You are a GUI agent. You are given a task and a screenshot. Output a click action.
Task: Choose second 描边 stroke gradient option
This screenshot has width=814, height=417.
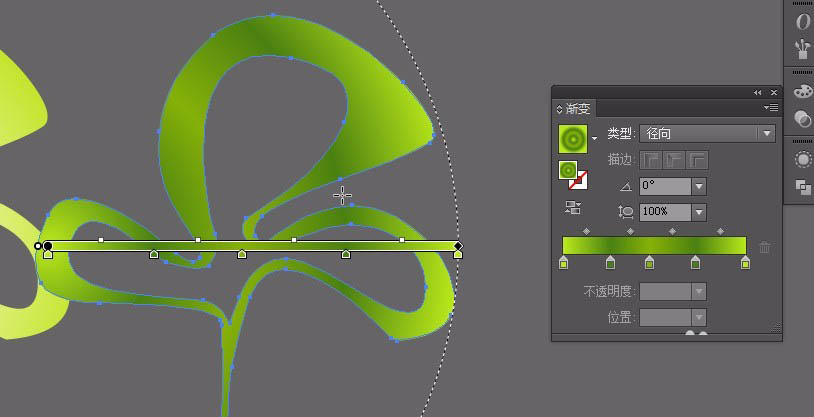point(674,160)
